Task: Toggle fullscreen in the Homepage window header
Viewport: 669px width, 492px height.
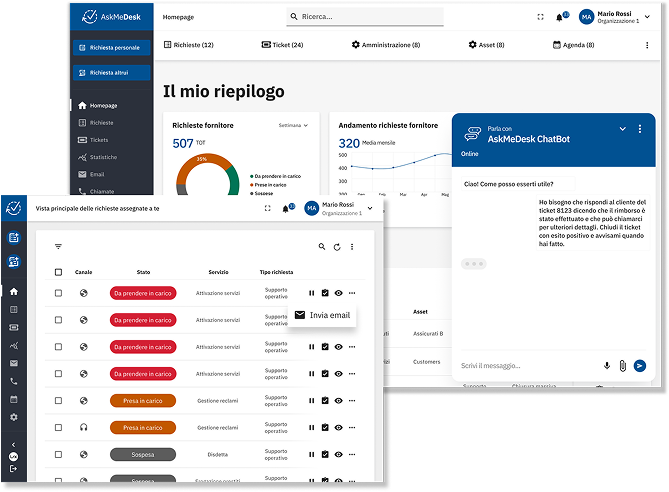Action: click(x=541, y=17)
